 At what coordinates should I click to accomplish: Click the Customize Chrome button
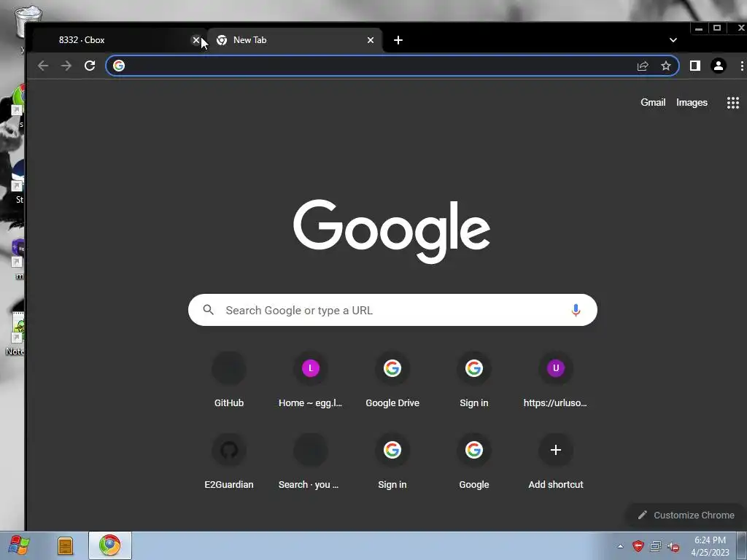(686, 515)
